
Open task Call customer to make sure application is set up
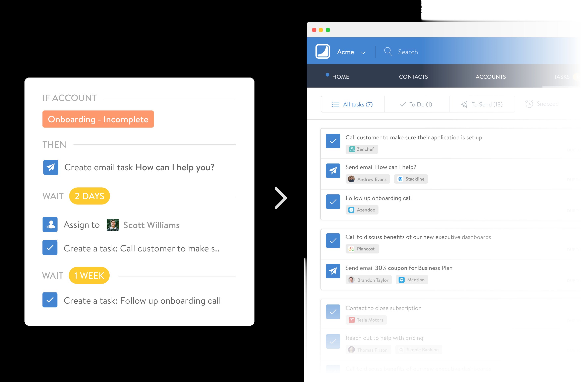(x=414, y=137)
